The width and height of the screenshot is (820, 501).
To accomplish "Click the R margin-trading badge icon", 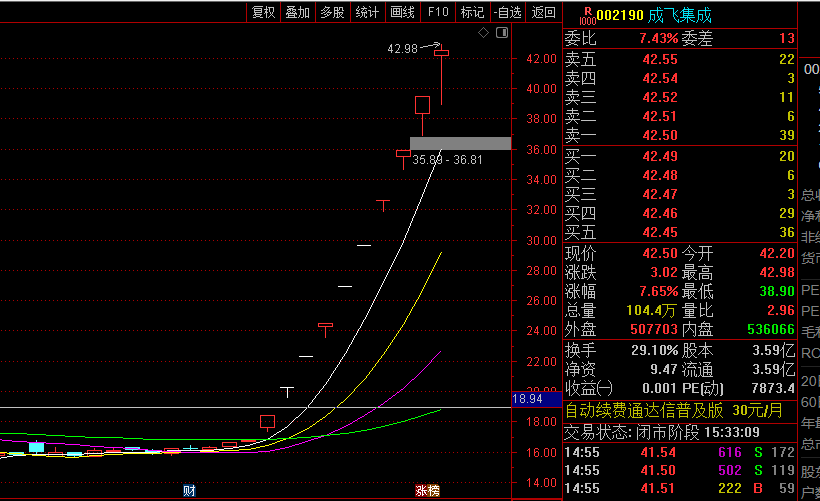I will coord(588,16).
